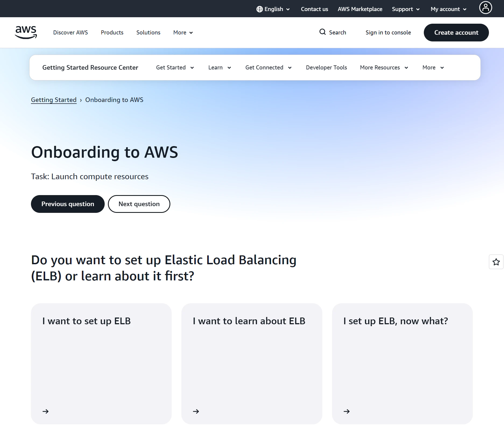Open the Solutions menu
Image resolution: width=504 pixels, height=430 pixels.
pyautogui.click(x=148, y=33)
